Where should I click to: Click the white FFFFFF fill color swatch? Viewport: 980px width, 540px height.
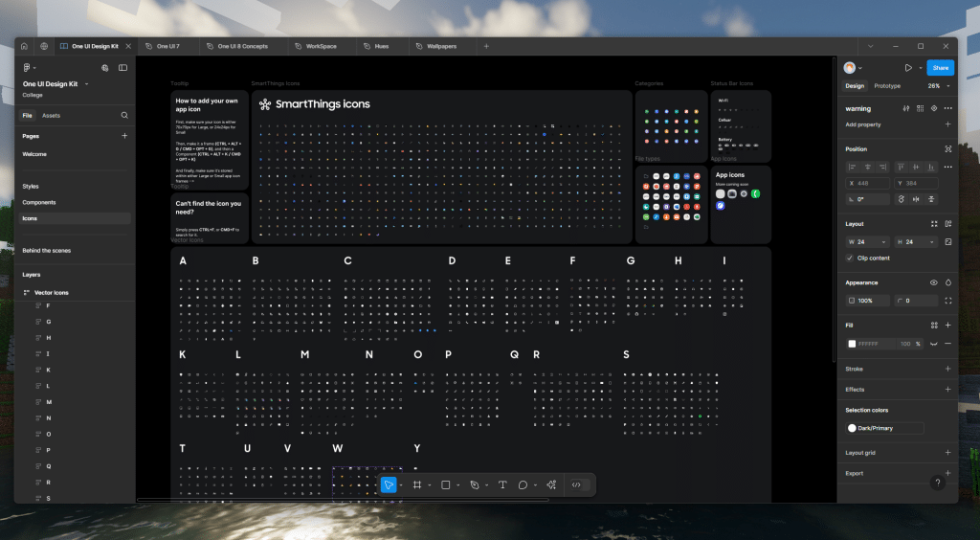(852, 344)
